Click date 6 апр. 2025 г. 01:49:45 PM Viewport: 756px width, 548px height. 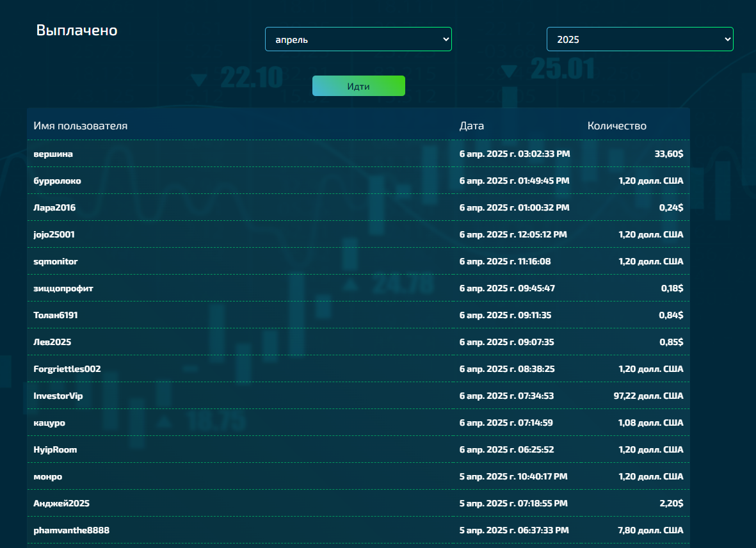[515, 181]
